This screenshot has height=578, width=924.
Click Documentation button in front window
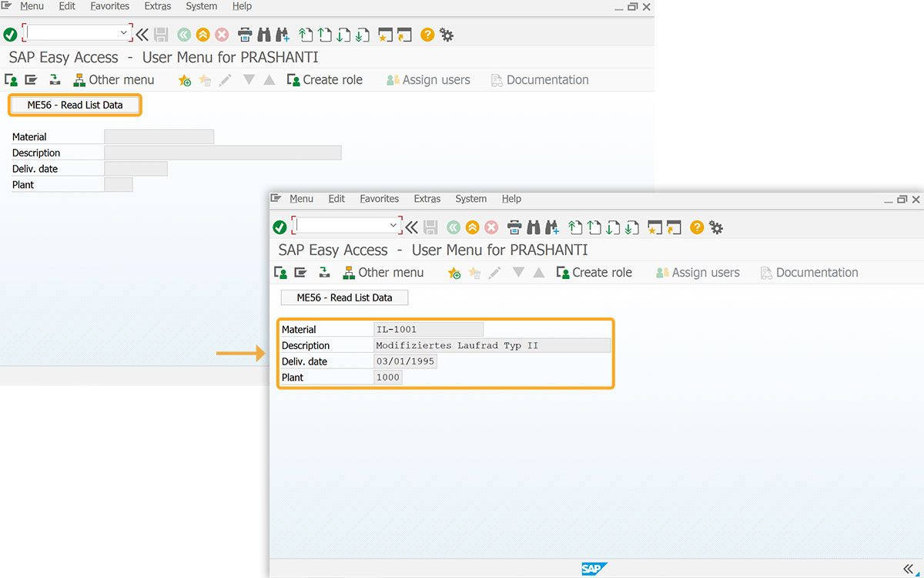[x=809, y=273]
